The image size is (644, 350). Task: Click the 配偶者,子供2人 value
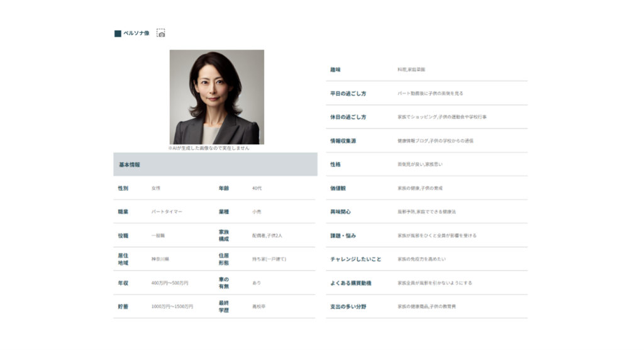(267, 235)
